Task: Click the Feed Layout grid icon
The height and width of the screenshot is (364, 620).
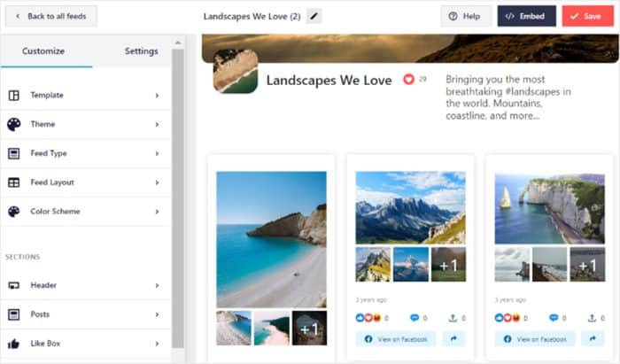Action: pos(14,182)
